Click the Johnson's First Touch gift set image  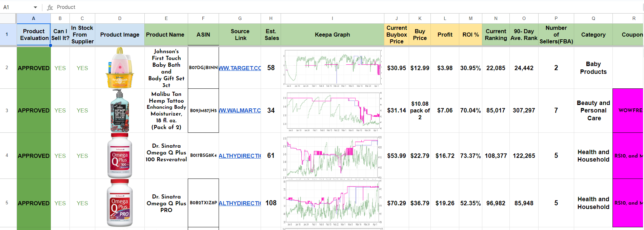[x=120, y=68]
